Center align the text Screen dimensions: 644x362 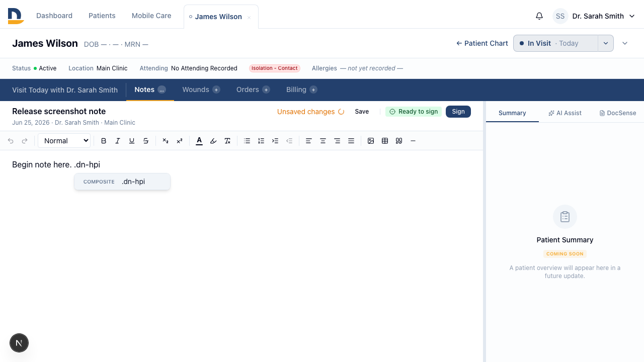click(x=323, y=141)
